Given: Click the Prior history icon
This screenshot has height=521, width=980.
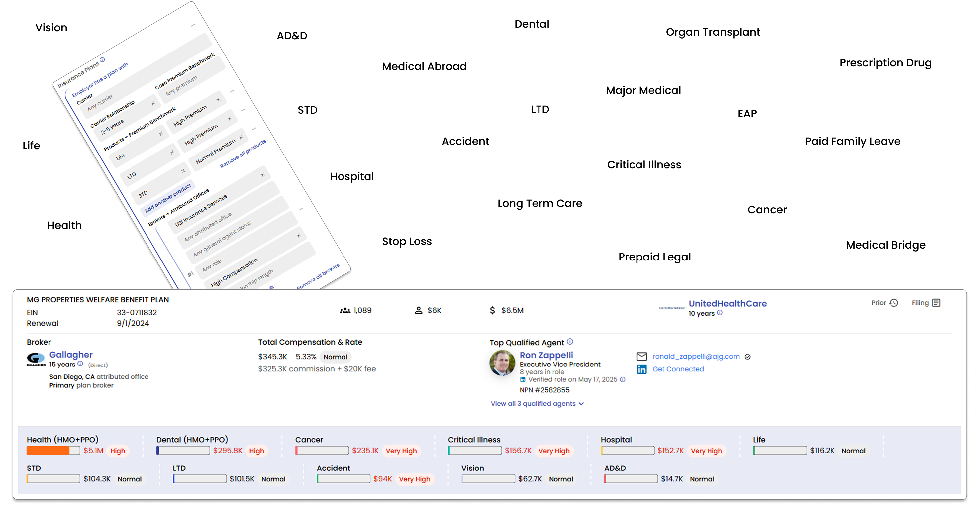Looking at the screenshot, I should 894,303.
